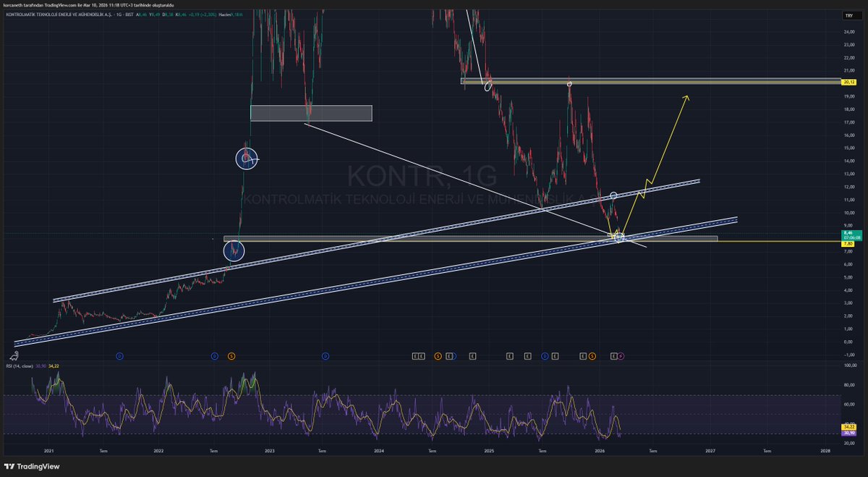
Task: Click the Tem label between 2021 and 2022
Action: (x=104, y=450)
